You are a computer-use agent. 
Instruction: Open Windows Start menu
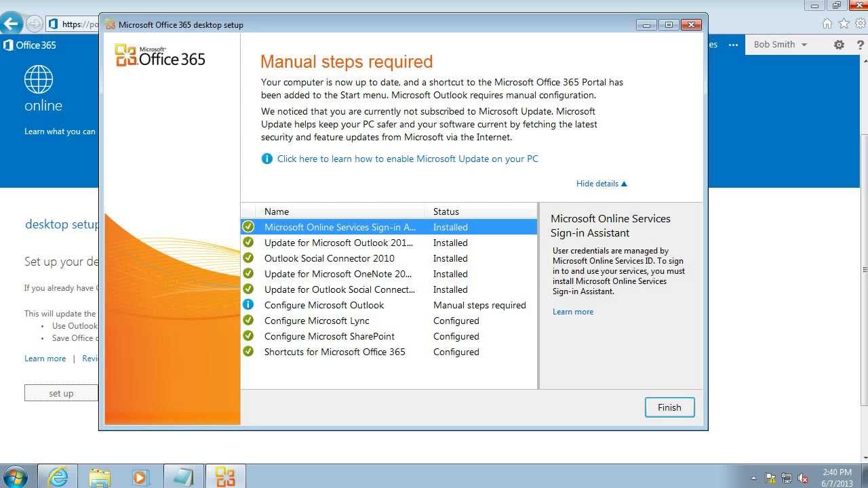(14, 477)
